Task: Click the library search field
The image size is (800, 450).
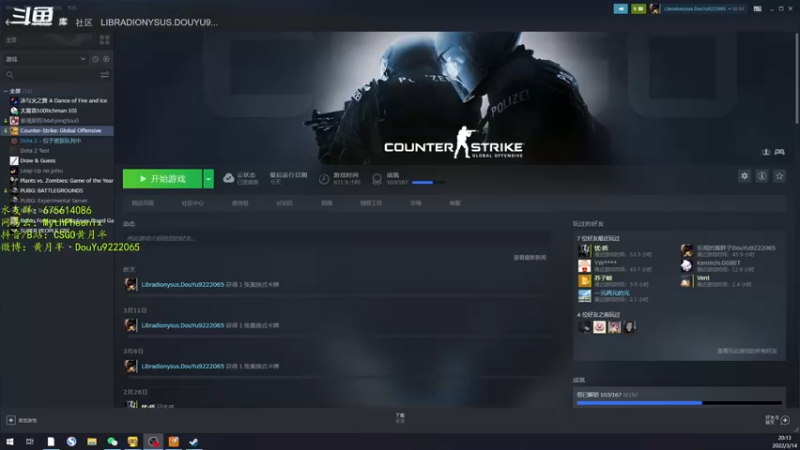Action: tap(51, 75)
